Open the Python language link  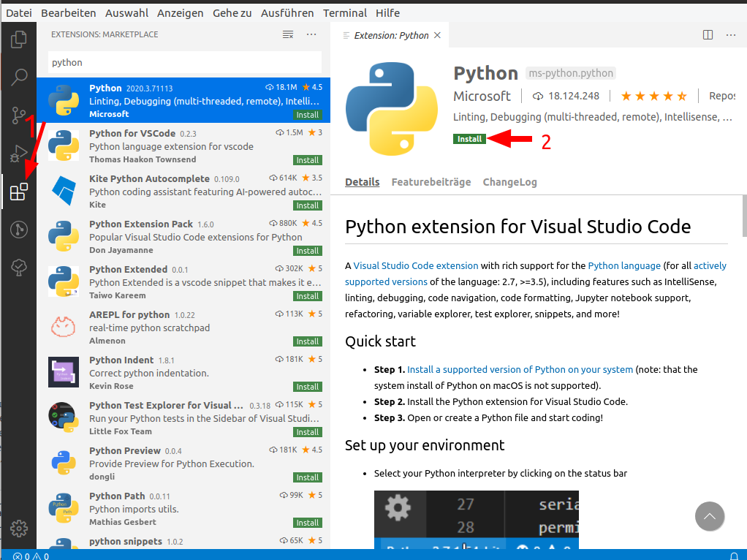point(624,265)
